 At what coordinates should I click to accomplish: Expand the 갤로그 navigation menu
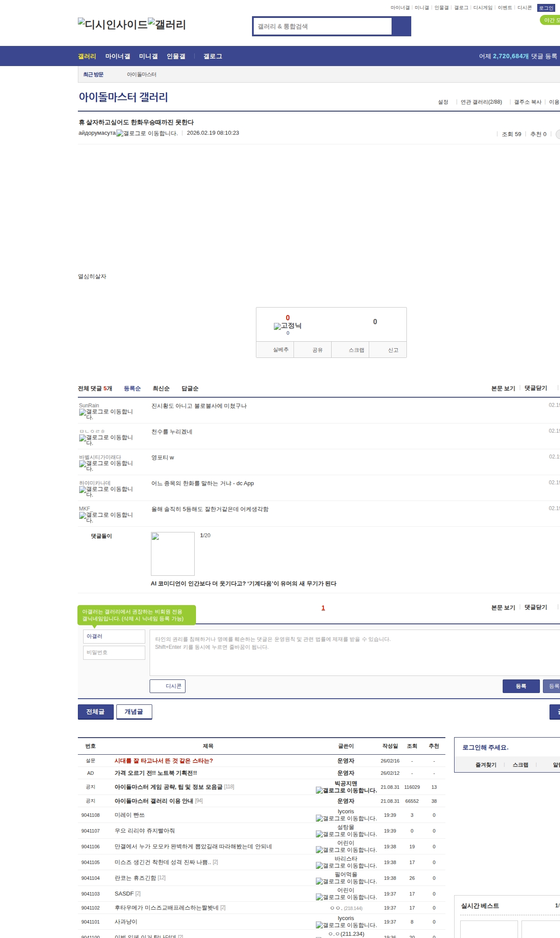pyautogui.click(x=213, y=56)
